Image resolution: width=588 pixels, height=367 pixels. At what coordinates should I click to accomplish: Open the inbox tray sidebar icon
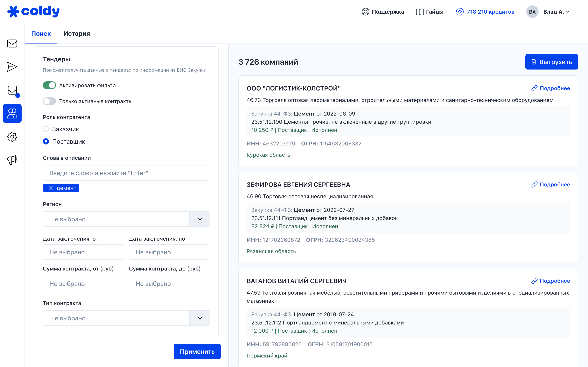click(12, 90)
